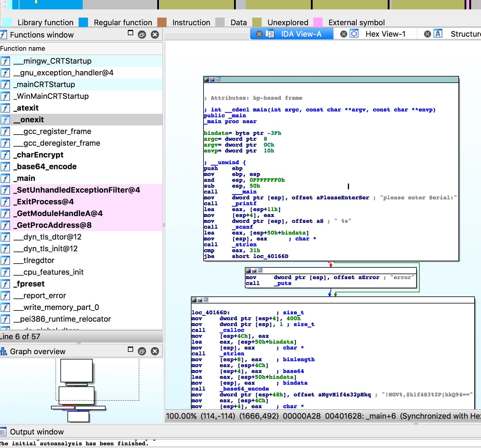The width and height of the screenshot is (481, 448).
Task: Close the Structures tab
Action: click(x=428, y=34)
